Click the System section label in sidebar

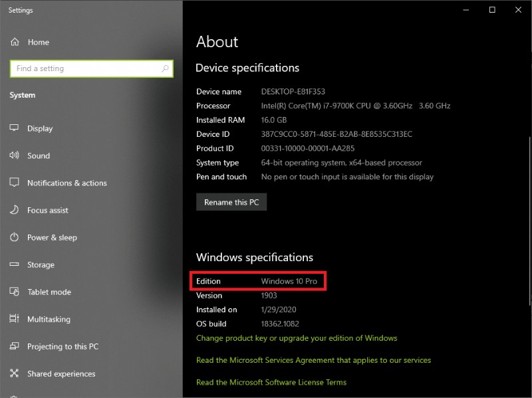point(23,95)
